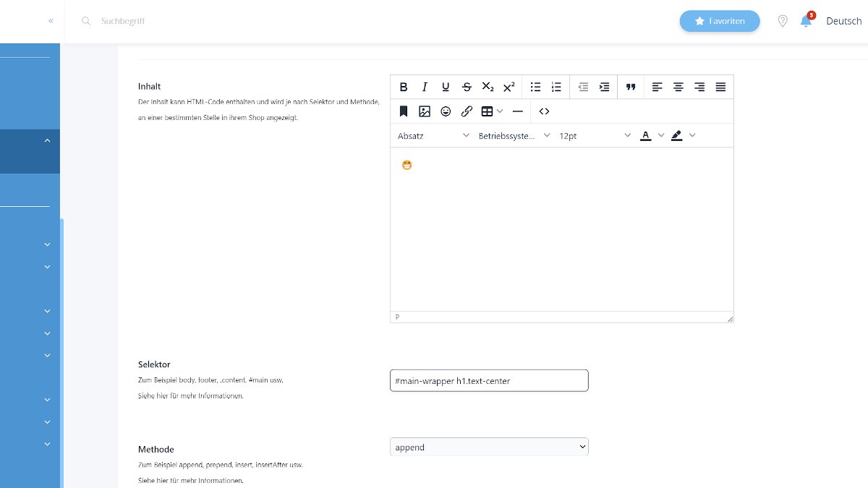Open text color options arrow
This screenshot has height=488, width=868.
pyautogui.click(x=660, y=136)
